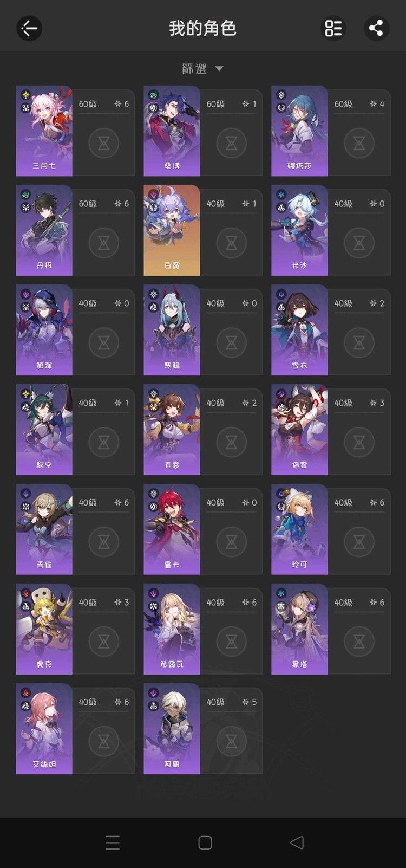Select the 艾絲妲 character card
The width and height of the screenshot is (406, 868).
(x=75, y=729)
